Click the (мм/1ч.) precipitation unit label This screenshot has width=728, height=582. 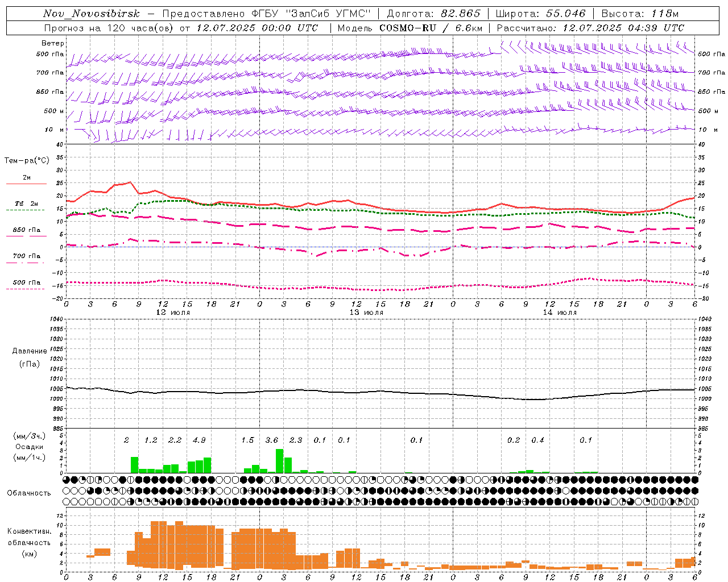point(29,458)
